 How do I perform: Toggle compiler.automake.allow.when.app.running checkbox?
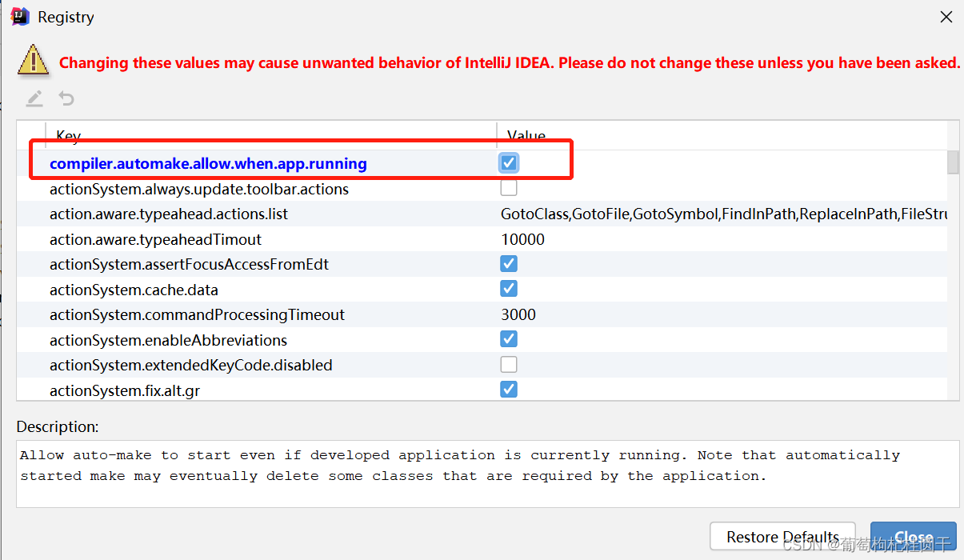coord(509,163)
